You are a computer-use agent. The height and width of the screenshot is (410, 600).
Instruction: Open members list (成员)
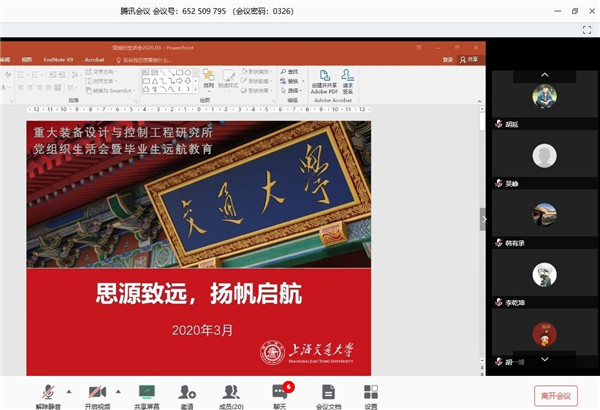click(232, 393)
